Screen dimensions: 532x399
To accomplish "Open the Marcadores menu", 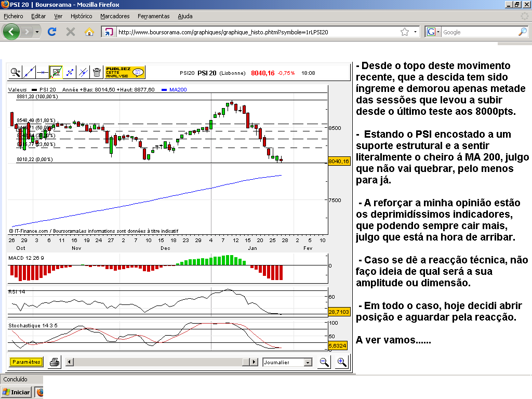I will tap(115, 16).
